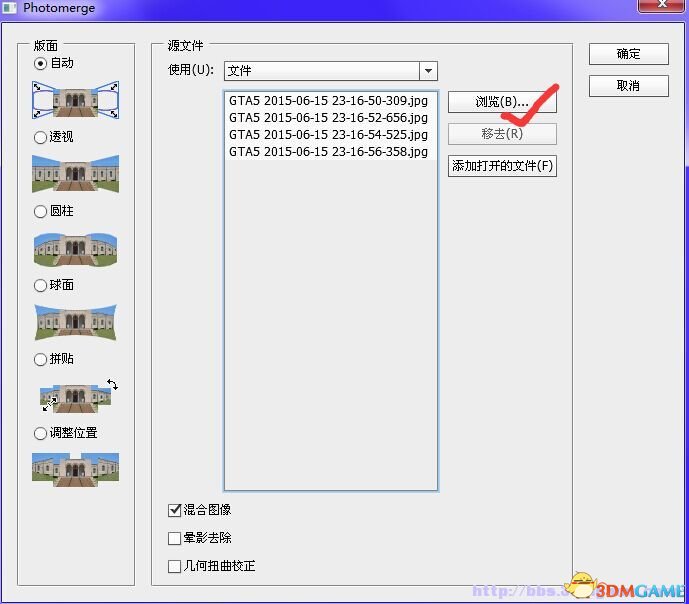Click the Reposition layout preview icon
This screenshot has width=689, height=604.
pyautogui.click(x=75, y=469)
